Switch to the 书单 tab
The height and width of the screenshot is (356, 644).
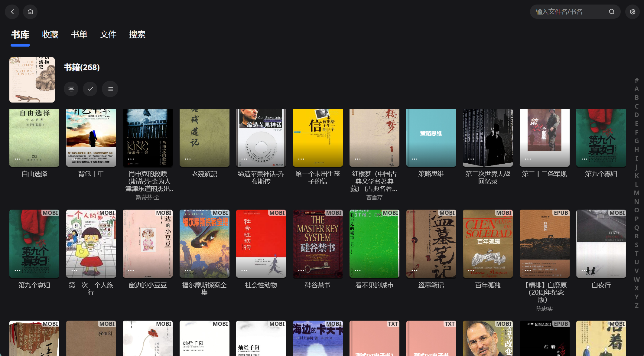pyautogui.click(x=79, y=34)
